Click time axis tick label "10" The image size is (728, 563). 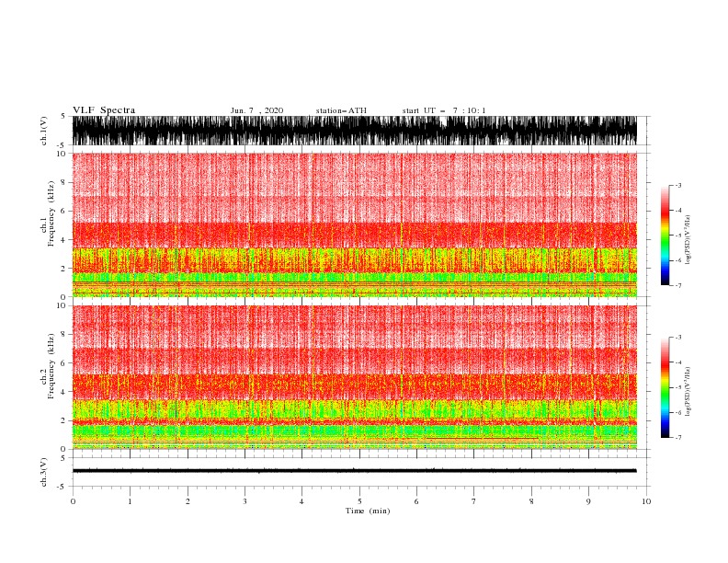pos(646,501)
